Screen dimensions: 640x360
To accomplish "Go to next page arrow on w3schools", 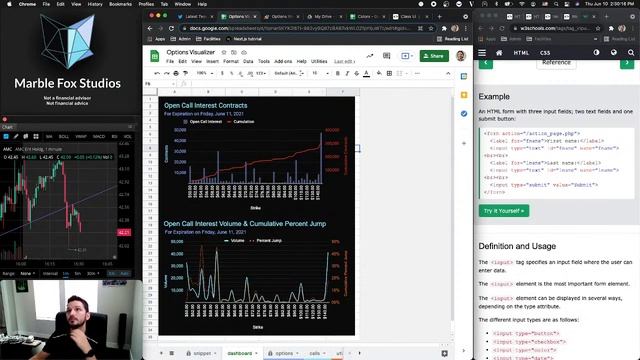I will point(627,64).
